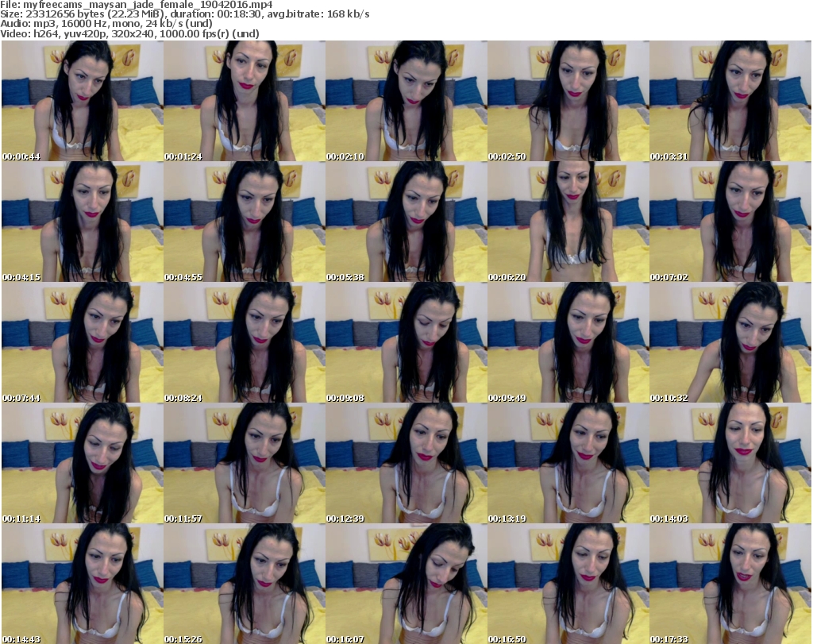This screenshot has width=813, height=644.
Task: Pick the preview frame at 00:09:08
Action: 406,342
